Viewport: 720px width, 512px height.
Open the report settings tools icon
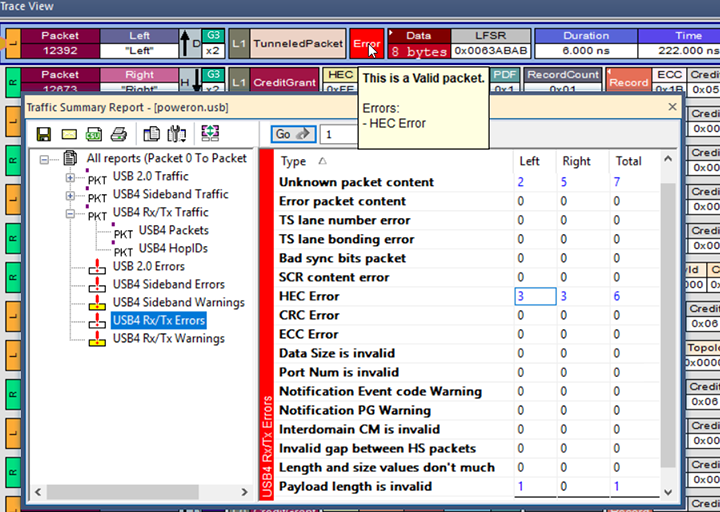(x=177, y=134)
